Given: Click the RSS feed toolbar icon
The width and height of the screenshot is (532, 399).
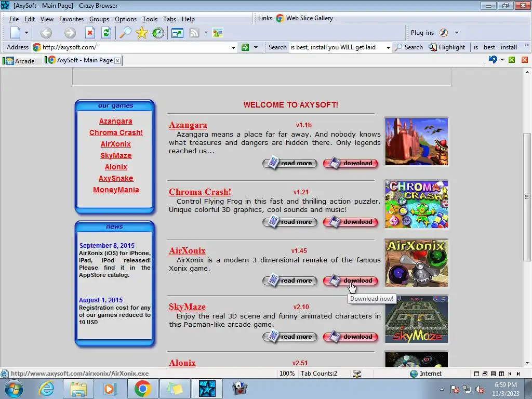Looking at the screenshot, I should [194, 33].
